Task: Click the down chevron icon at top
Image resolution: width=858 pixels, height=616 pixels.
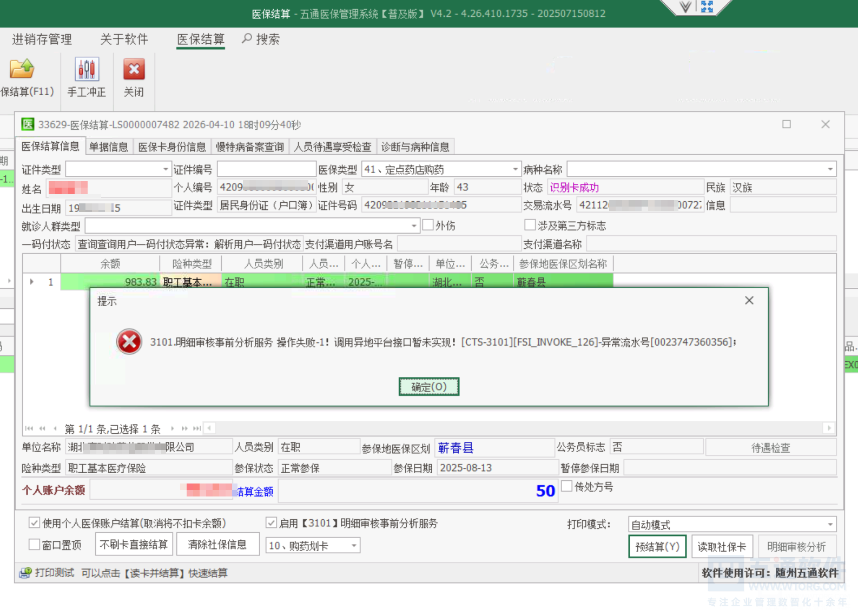Action: pos(685,6)
